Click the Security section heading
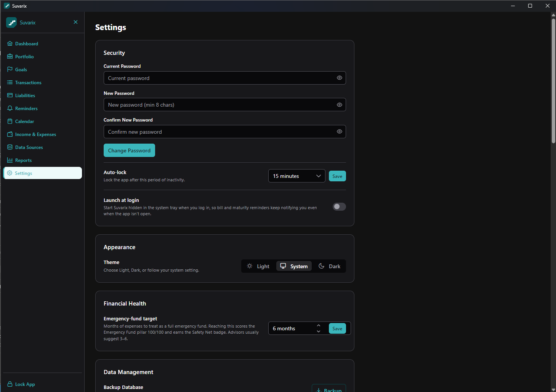 [114, 53]
